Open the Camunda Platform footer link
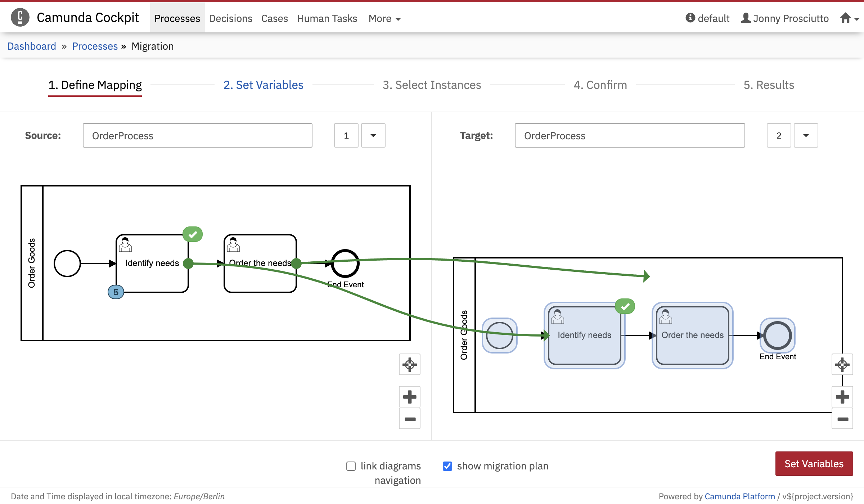Screen dimensions: 864x504 pos(740,496)
